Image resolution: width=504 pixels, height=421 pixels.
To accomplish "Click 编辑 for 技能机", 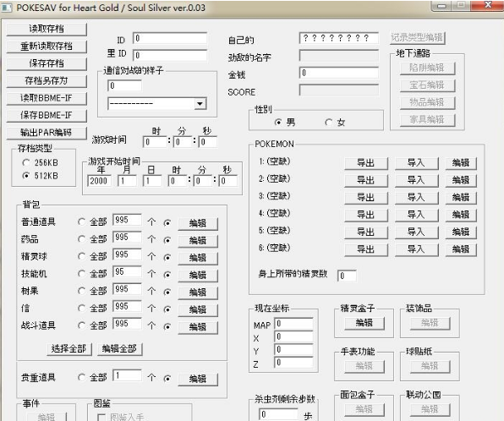I will coord(198,275).
